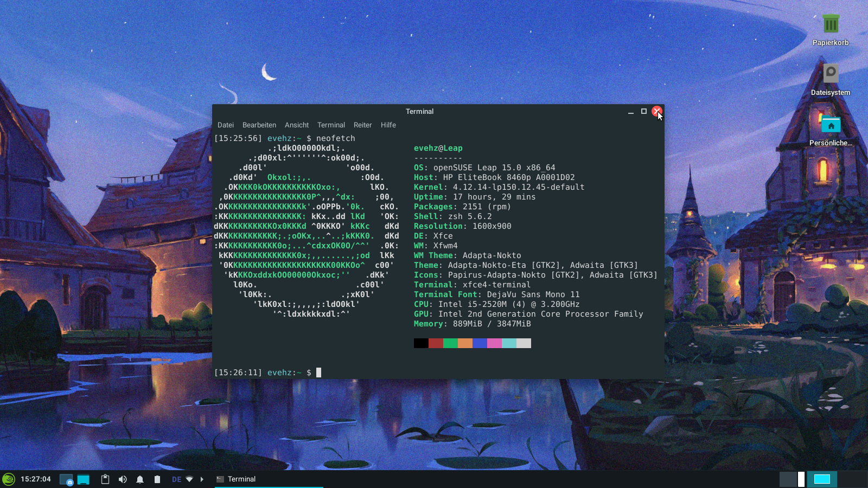Click the "evehz@Leap" header text
The width and height of the screenshot is (868, 488).
[438, 149]
